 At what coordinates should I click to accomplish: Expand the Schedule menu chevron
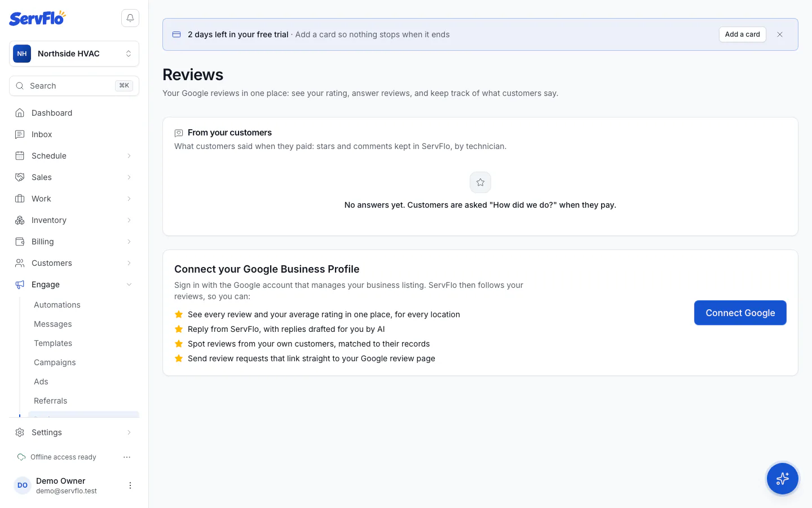pyautogui.click(x=129, y=156)
